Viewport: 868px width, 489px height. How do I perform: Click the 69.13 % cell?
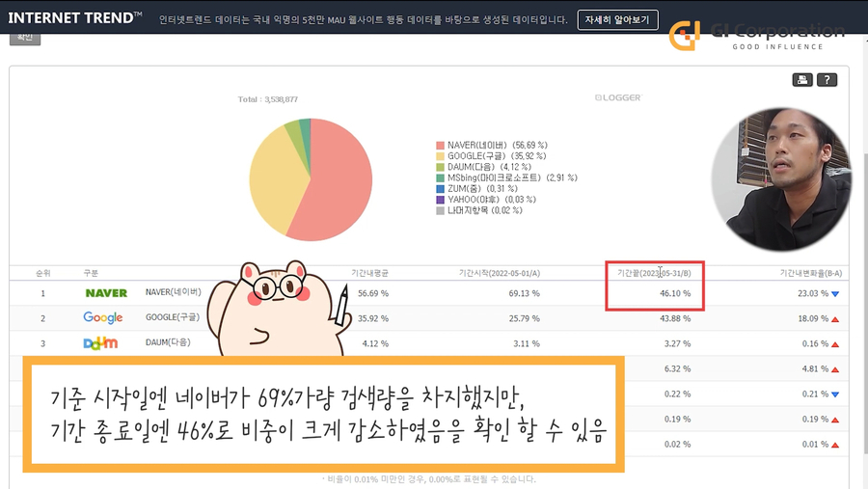coord(525,293)
